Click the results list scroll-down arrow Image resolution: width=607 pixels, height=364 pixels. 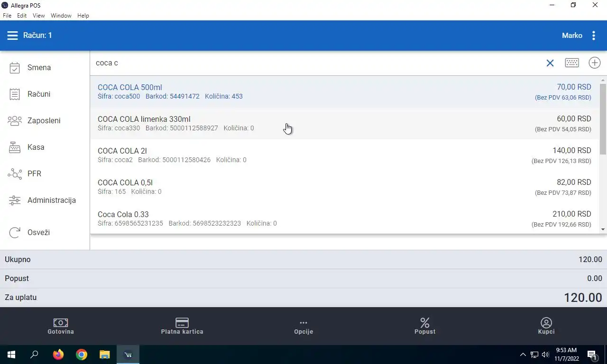[x=603, y=229]
